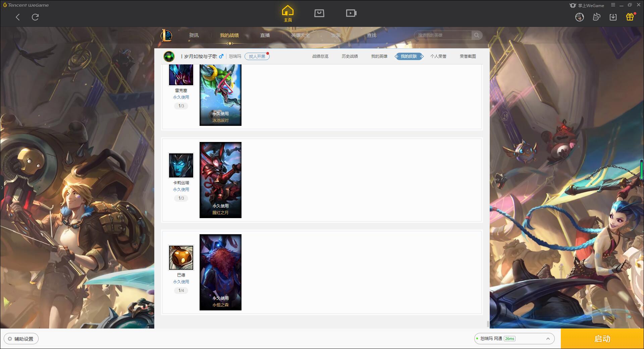Open the user avatar in the top right

coord(579,17)
